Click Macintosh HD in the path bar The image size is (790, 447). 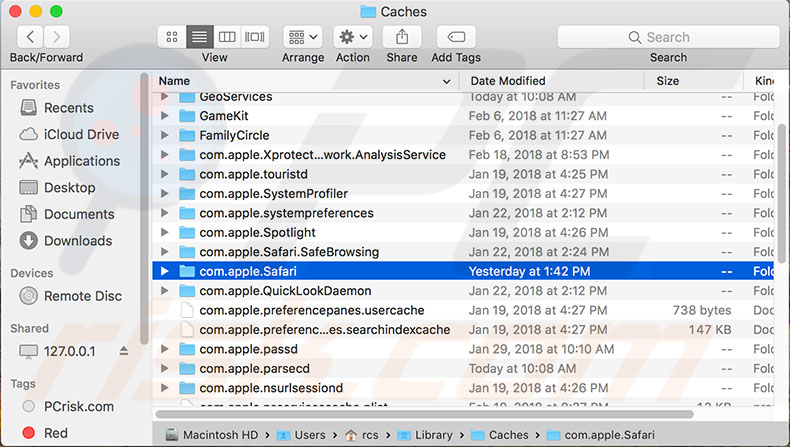point(212,435)
